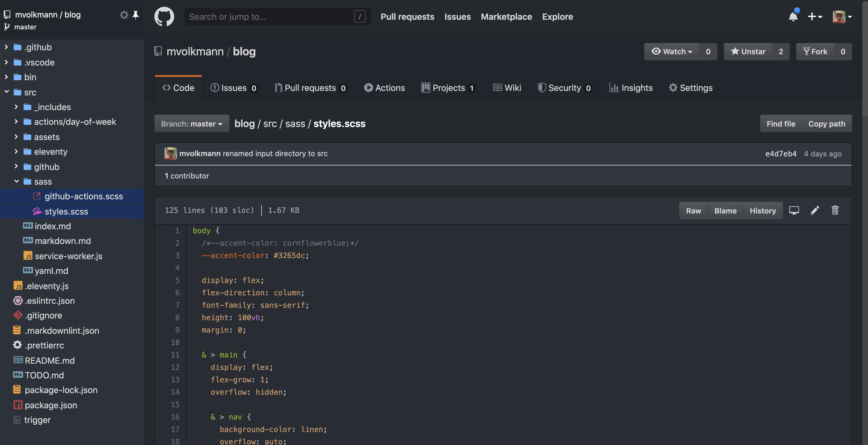The width and height of the screenshot is (868, 445).
Task: Click Unstar to unstar the repository
Action: (x=748, y=51)
